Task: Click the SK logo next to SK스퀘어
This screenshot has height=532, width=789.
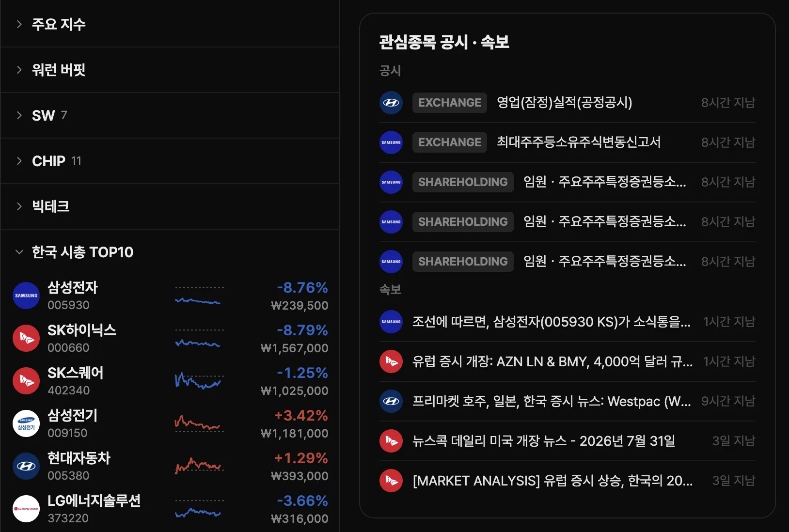Action: pyautogui.click(x=26, y=381)
